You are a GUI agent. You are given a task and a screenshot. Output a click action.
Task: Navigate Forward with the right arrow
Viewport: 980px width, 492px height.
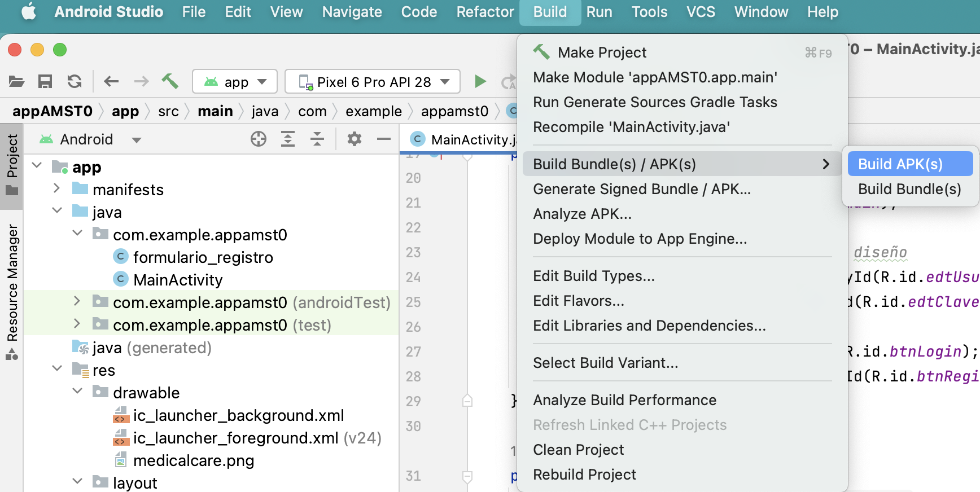click(x=141, y=82)
